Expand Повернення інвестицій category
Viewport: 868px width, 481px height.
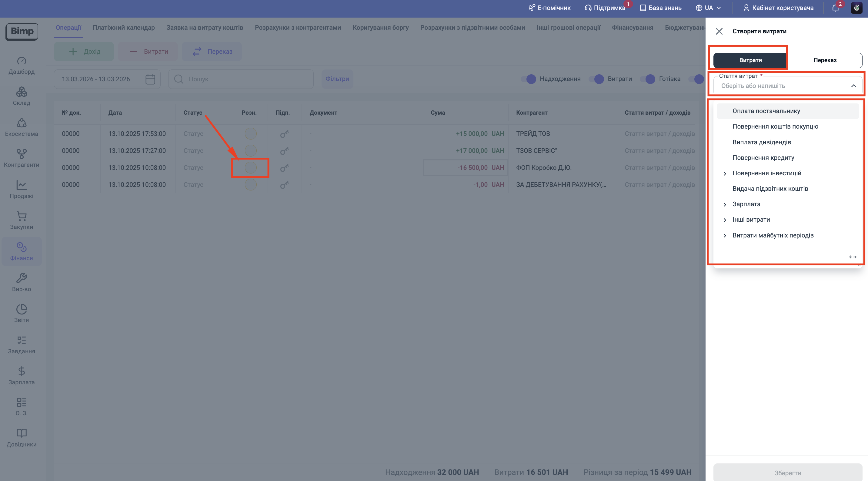pos(725,173)
